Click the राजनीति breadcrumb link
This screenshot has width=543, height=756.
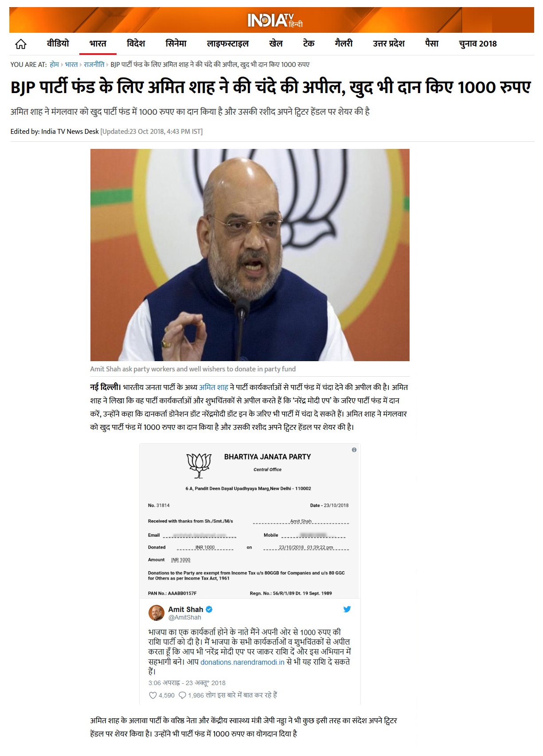[94, 64]
